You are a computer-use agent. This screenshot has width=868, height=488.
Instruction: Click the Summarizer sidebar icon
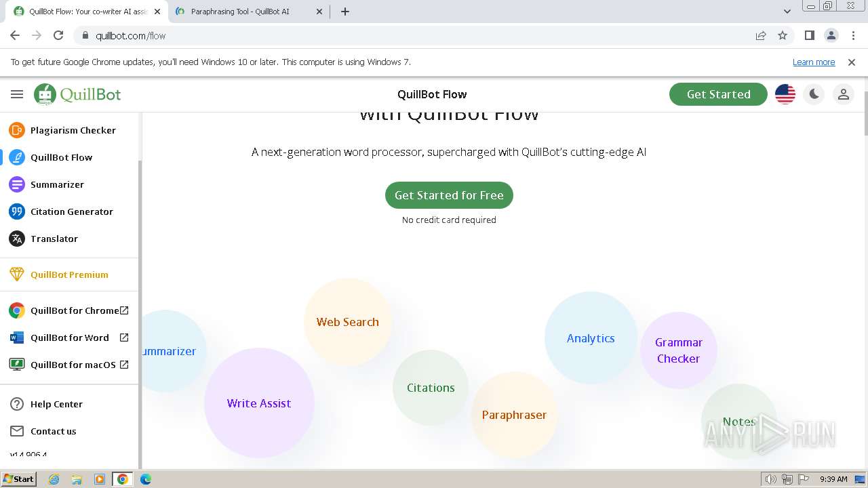[x=17, y=184]
